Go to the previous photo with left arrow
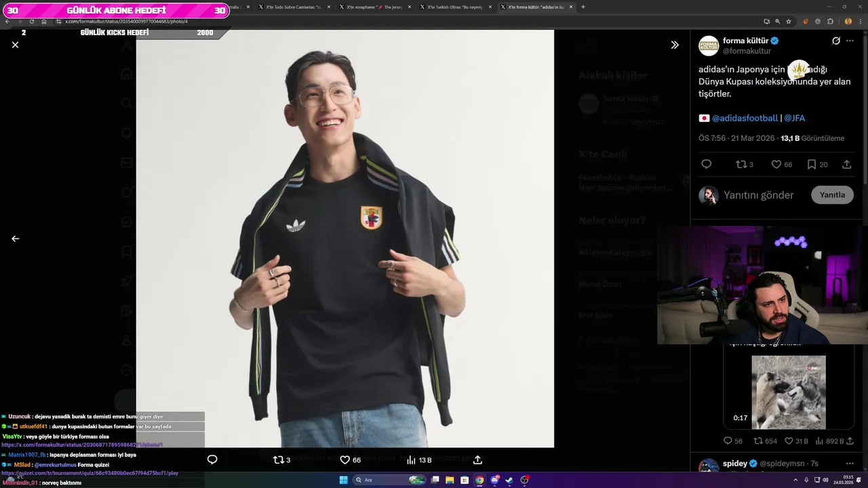Screen dimensions: 868x488 (x=15, y=239)
